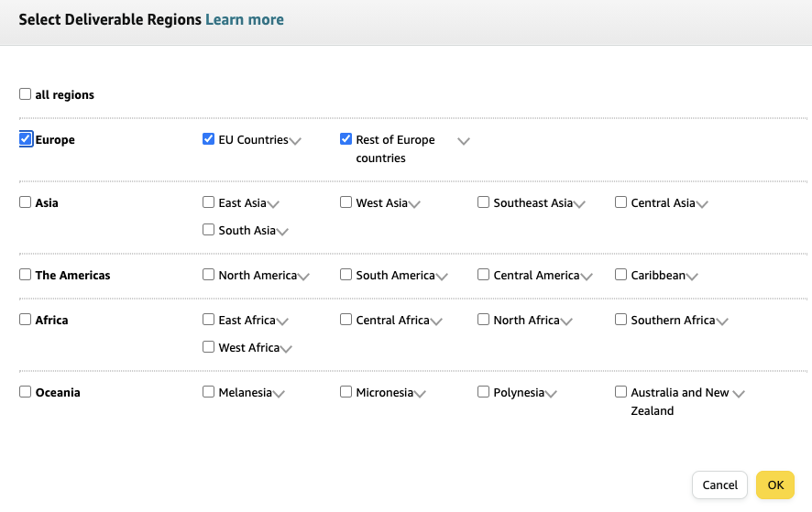Check the 'all regions' checkbox
The image size is (812, 512).
pyautogui.click(x=26, y=94)
